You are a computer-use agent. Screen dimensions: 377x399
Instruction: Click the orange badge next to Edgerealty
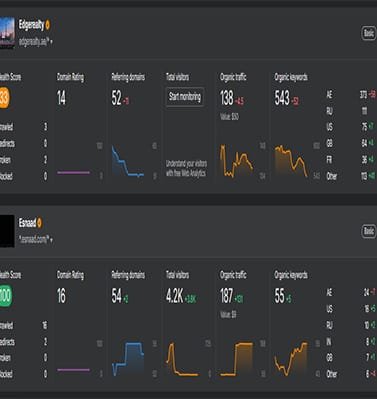(48, 25)
